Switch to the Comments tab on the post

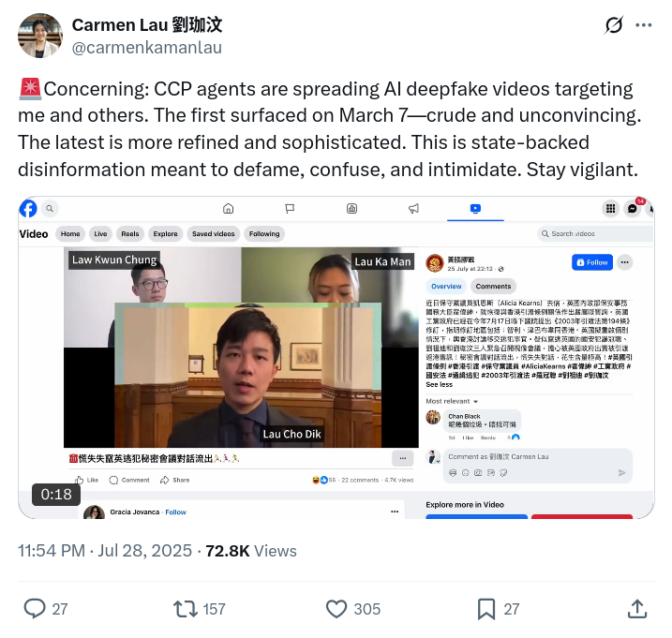(493, 287)
